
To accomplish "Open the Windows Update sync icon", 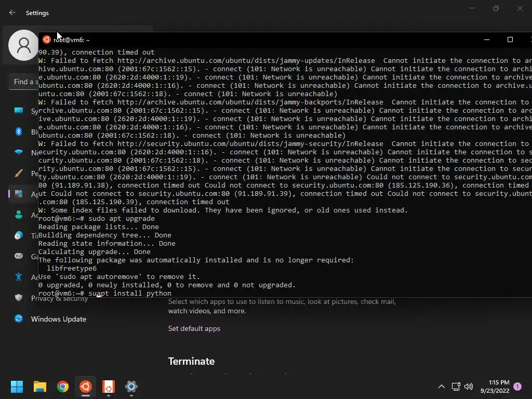I will 19,318.
